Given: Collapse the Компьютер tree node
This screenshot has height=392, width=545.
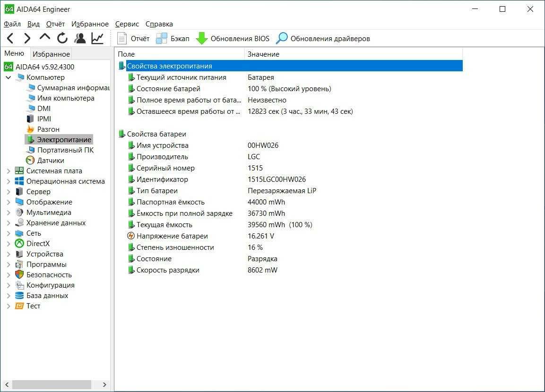Looking at the screenshot, I should coord(9,77).
